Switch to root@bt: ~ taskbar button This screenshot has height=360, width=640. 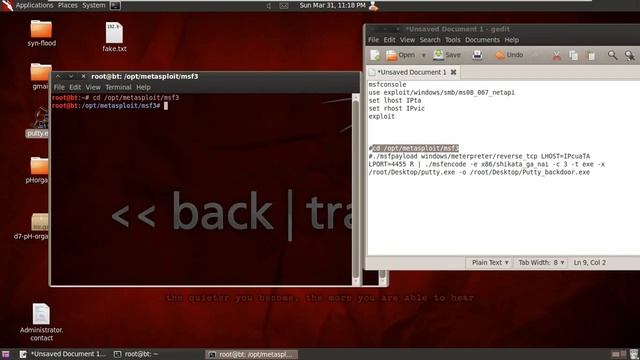pos(137,354)
